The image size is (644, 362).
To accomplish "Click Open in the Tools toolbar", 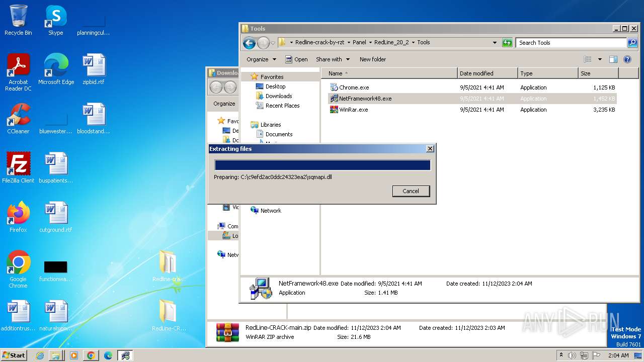I will pyautogui.click(x=296, y=59).
